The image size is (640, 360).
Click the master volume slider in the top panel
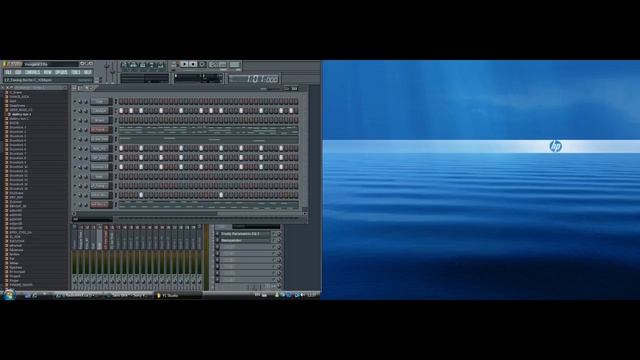point(107,71)
